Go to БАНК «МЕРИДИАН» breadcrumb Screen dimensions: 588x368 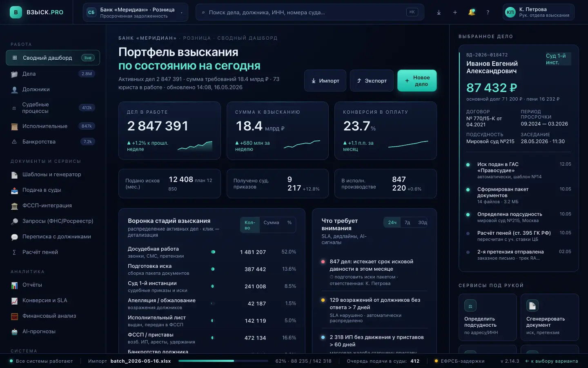pyautogui.click(x=147, y=38)
